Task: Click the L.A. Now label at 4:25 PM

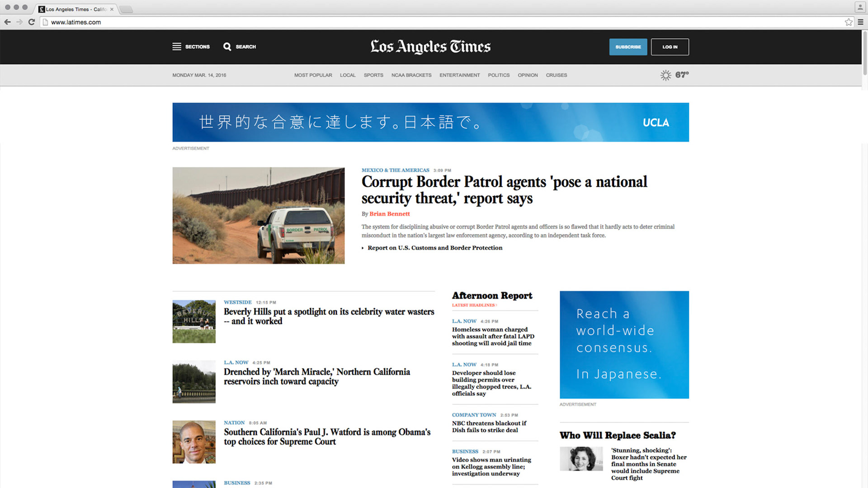Action: [x=236, y=362]
